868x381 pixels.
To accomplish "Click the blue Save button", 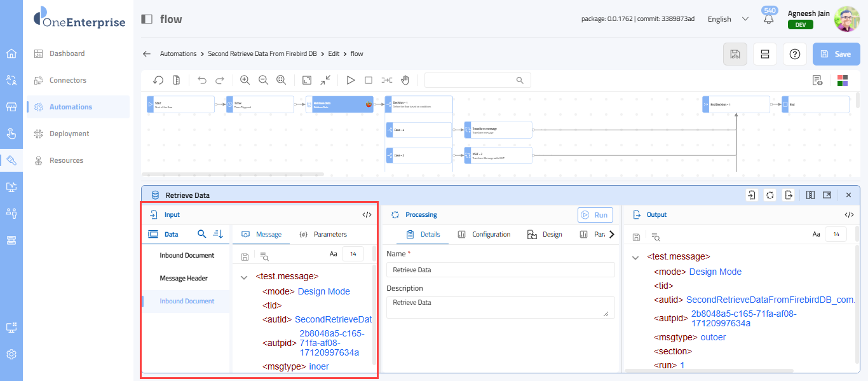I will point(836,54).
